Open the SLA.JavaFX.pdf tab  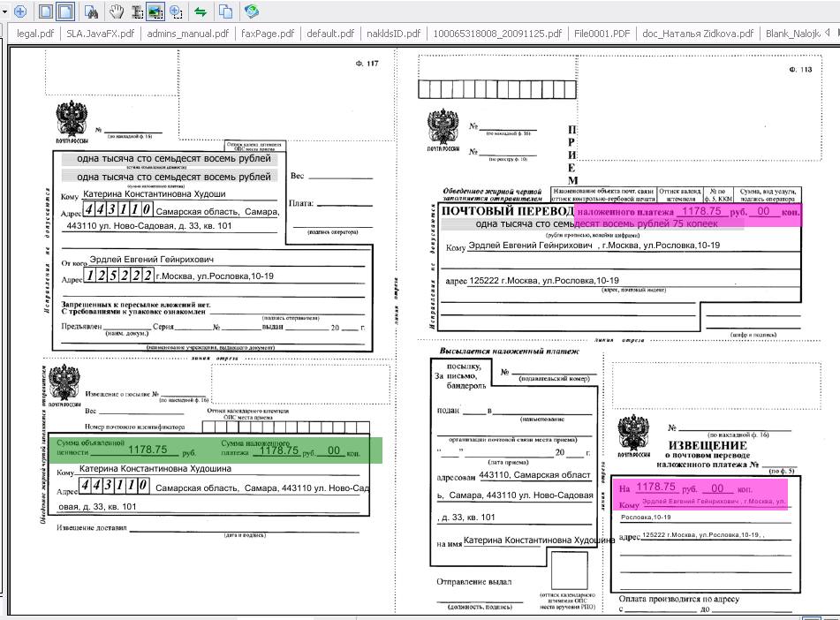[x=101, y=34]
